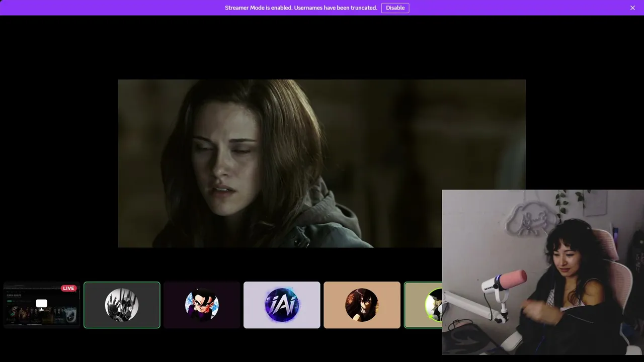Viewport: 644px width, 362px height.
Task: Select the spiky-haired anime avatar participant tile
Action: point(202,305)
